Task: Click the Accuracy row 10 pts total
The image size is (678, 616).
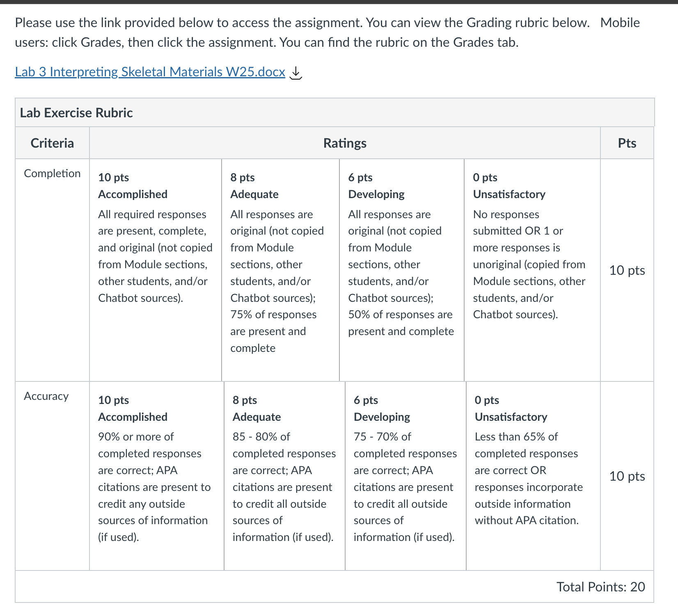Action: [627, 476]
